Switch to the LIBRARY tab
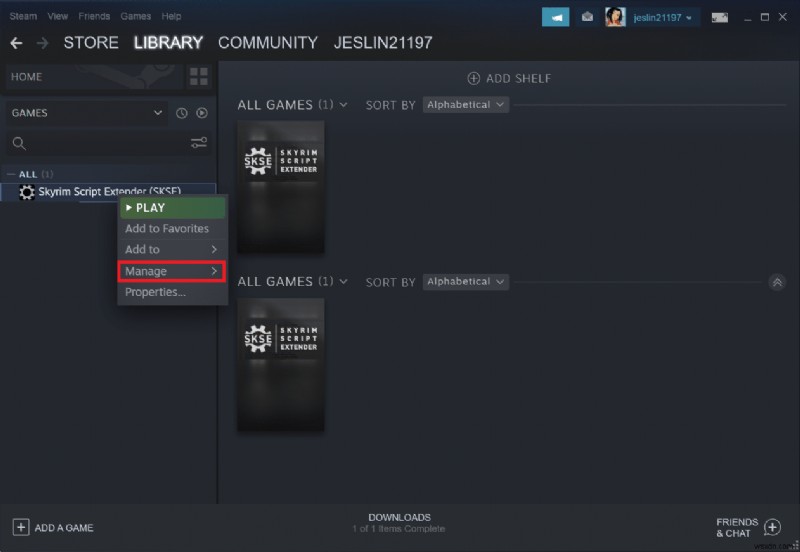This screenshot has width=800, height=552. pyautogui.click(x=168, y=42)
